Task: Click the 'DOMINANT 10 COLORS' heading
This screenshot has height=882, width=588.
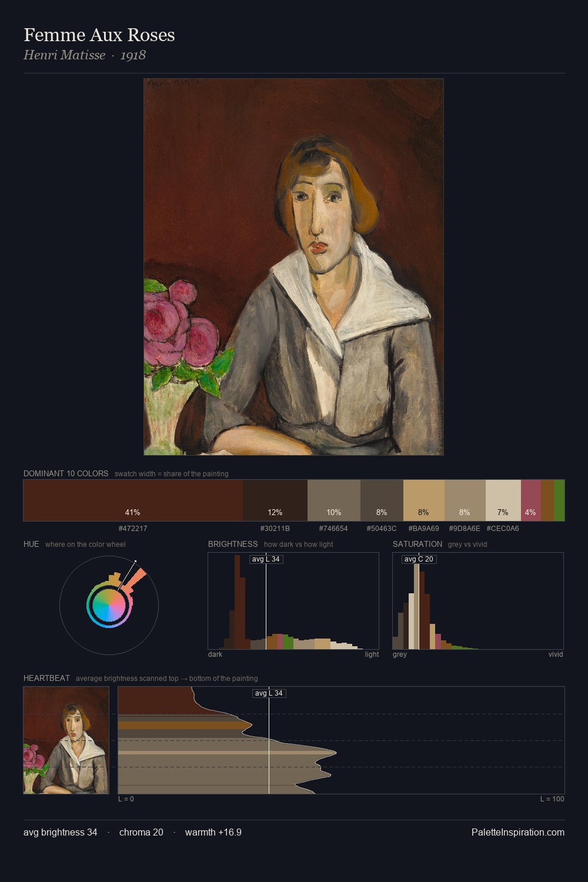Action: click(66, 473)
